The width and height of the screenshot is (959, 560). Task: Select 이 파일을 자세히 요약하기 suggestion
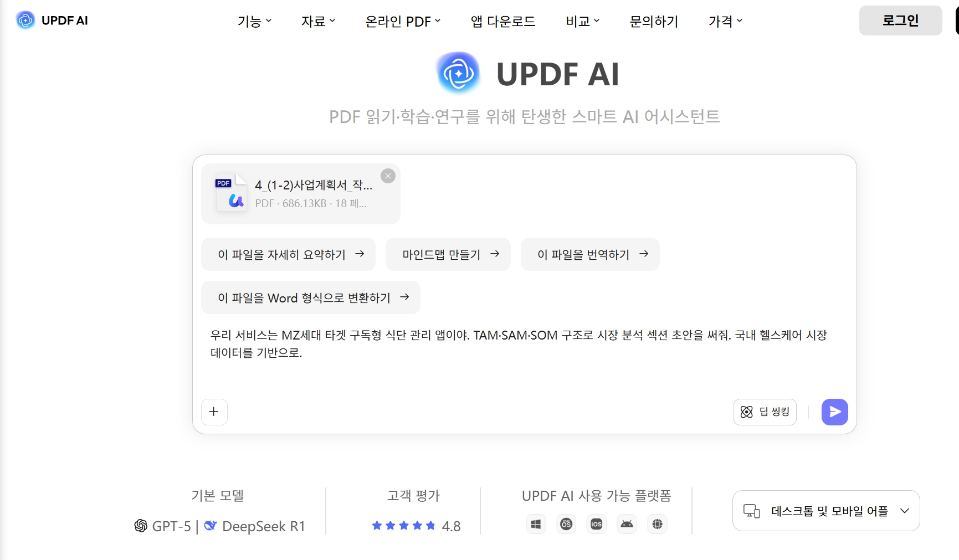288,254
